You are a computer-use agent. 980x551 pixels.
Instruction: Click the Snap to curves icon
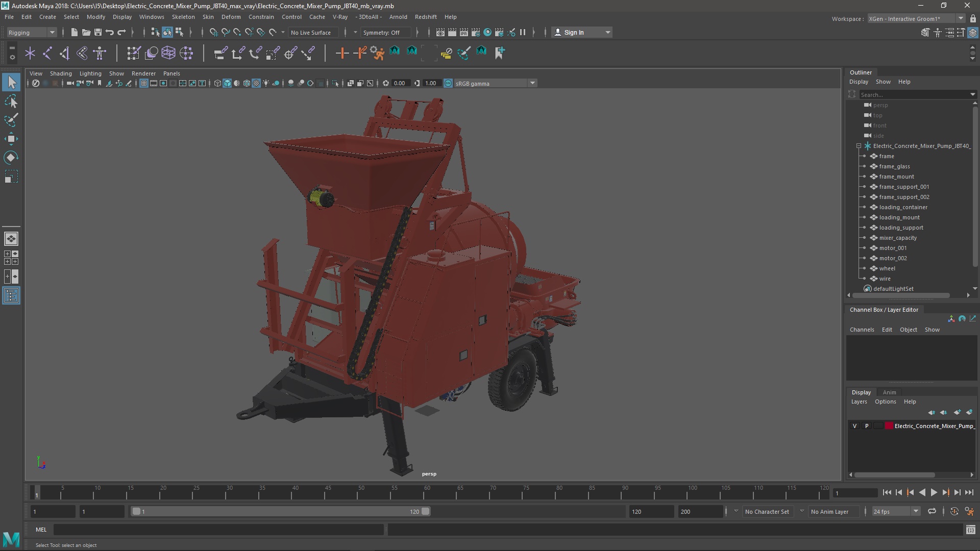(x=225, y=32)
